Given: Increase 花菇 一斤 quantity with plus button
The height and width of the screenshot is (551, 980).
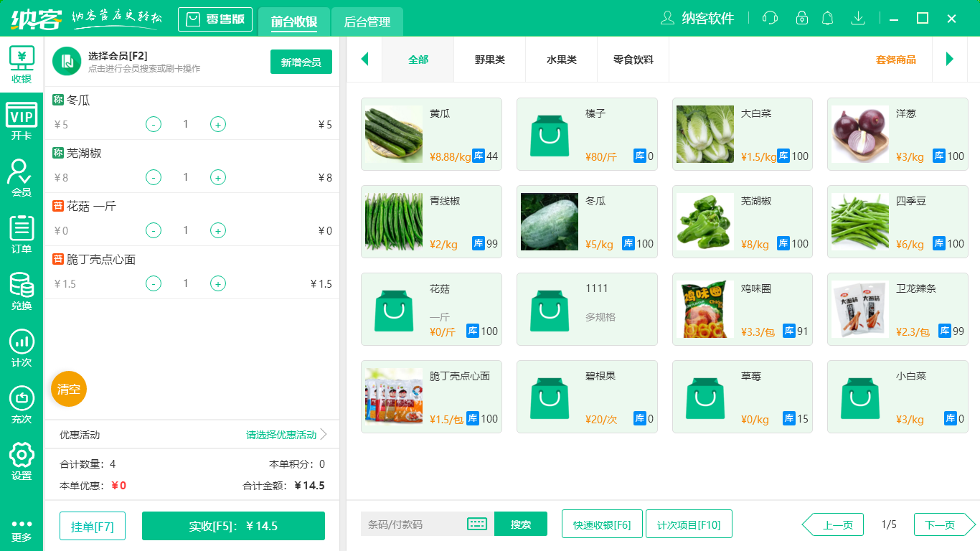Looking at the screenshot, I should 218,230.
